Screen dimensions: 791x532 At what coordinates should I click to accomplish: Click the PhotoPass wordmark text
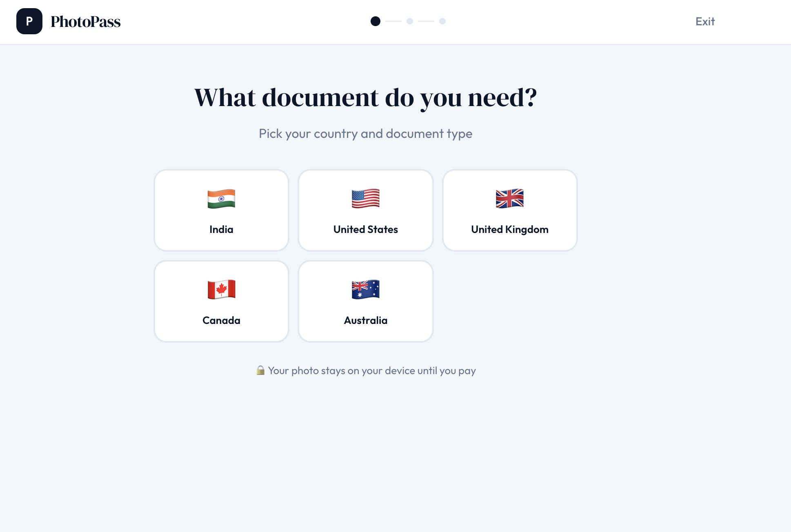point(85,22)
